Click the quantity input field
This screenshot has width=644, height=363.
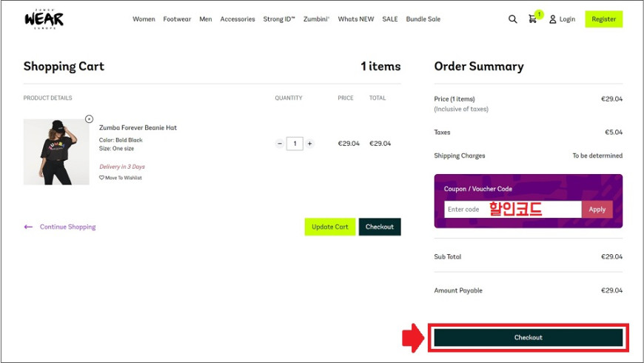tap(295, 144)
